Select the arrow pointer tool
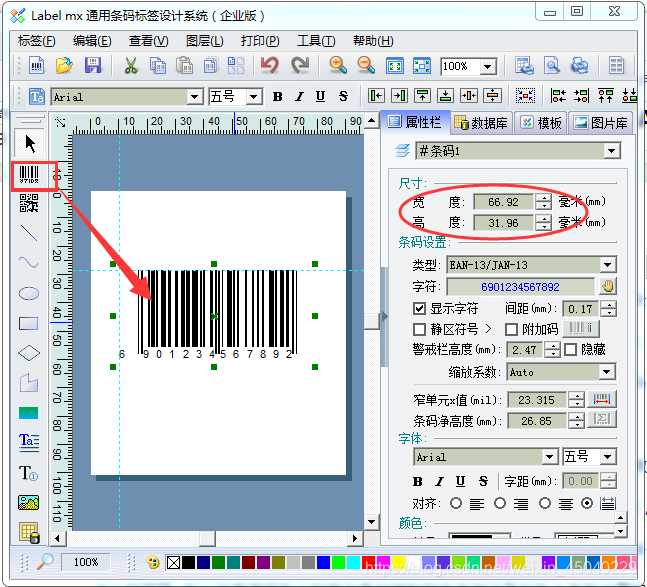 [x=29, y=144]
